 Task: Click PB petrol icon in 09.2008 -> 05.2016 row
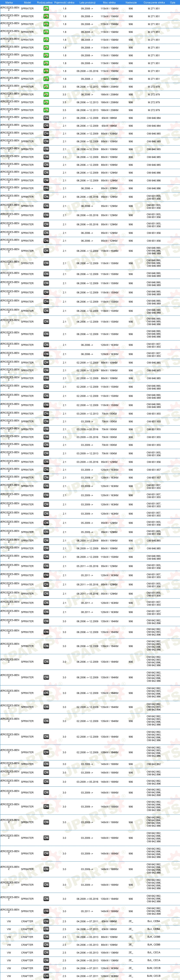coord(46,71)
